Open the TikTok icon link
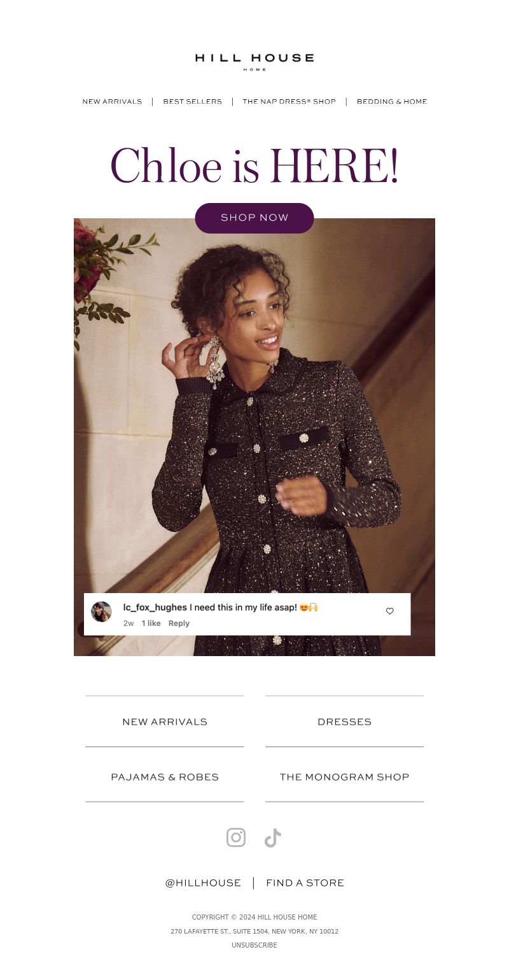The width and height of the screenshot is (509, 980). point(272,837)
